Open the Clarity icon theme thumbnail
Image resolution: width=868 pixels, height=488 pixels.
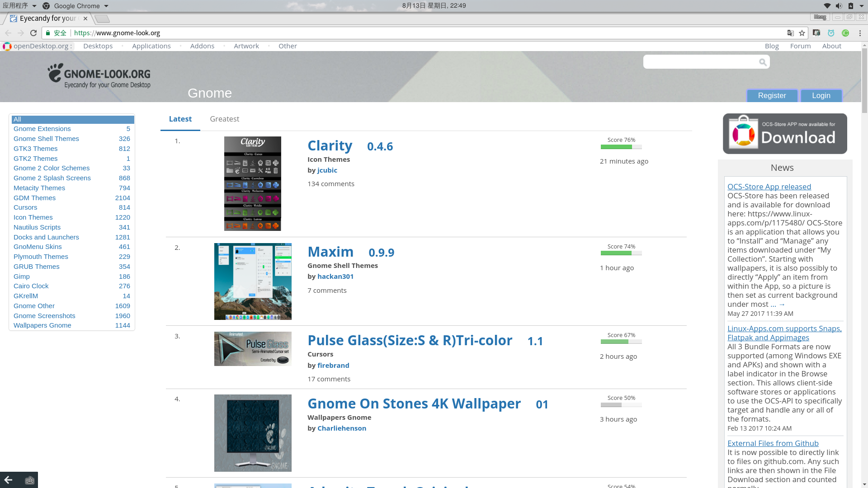[253, 183]
